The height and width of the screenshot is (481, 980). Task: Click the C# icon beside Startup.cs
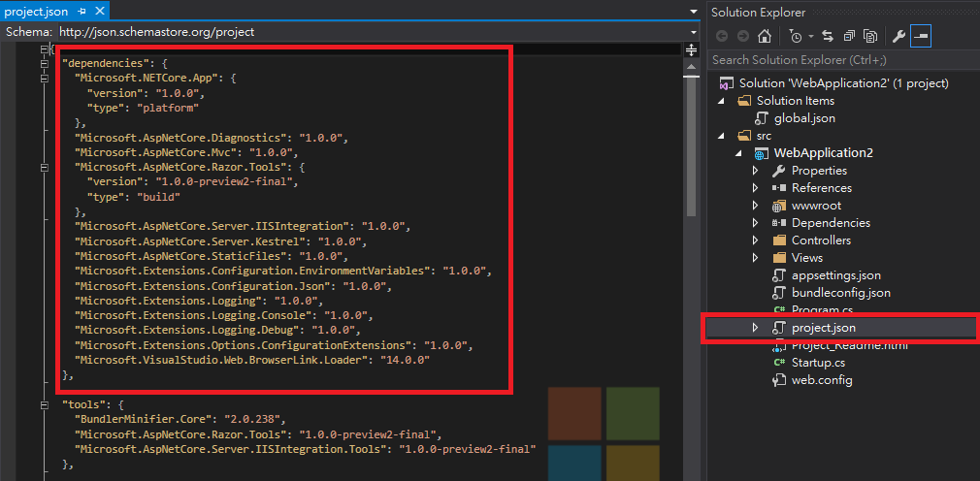(779, 363)
